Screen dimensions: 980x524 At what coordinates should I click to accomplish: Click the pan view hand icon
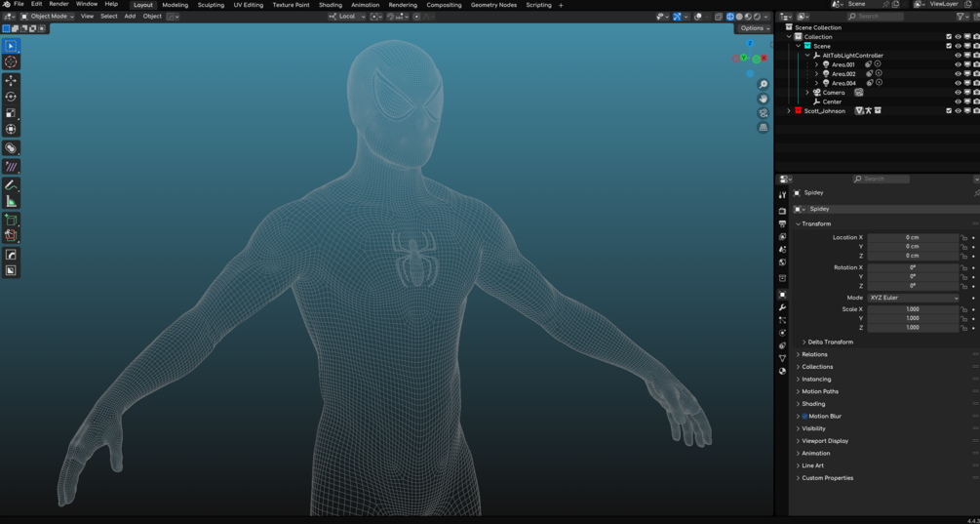click(x=764, y=99)
